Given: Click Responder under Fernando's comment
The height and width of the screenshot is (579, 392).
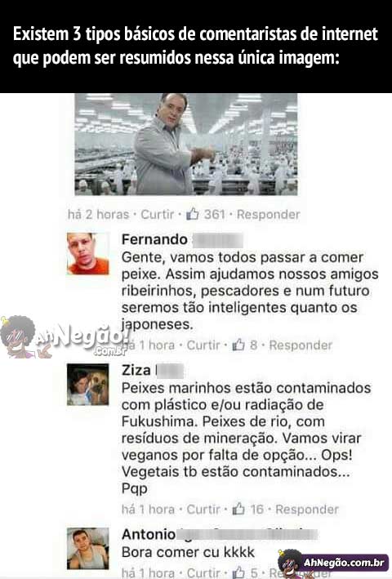Looking at the screenshot, I should pos(301,345).
